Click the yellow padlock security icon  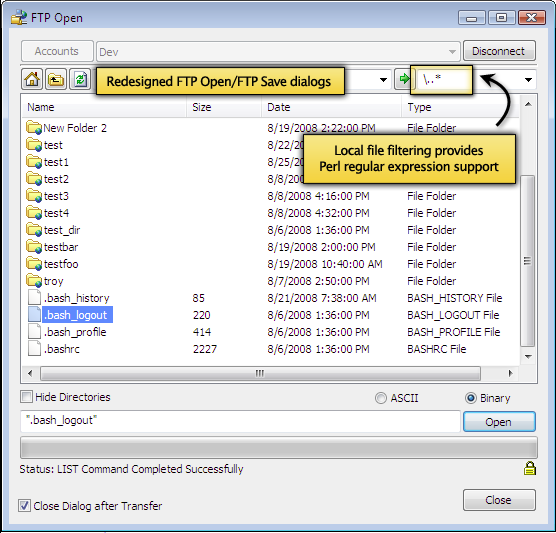[530, 468]
